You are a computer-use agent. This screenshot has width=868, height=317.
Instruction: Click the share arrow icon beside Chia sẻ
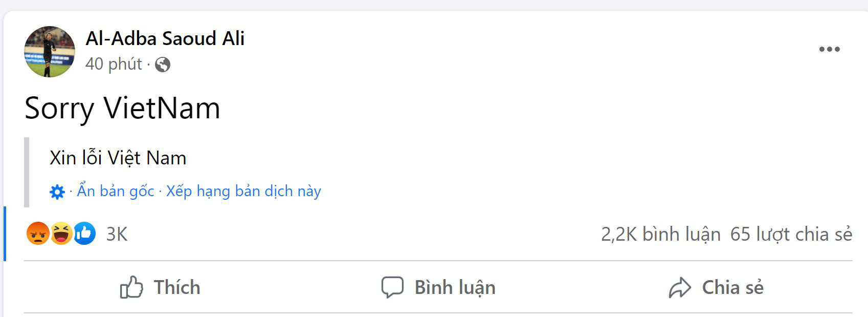[x=680, y=287]
